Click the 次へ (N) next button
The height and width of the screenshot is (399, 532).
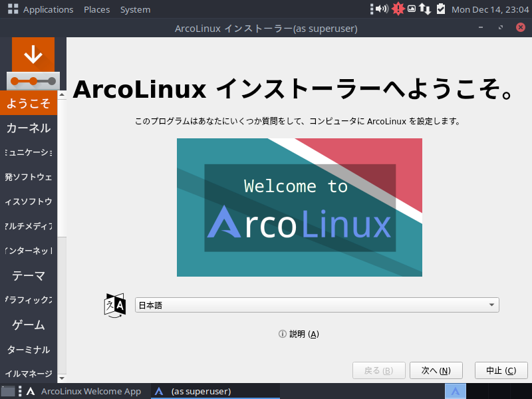436,370
